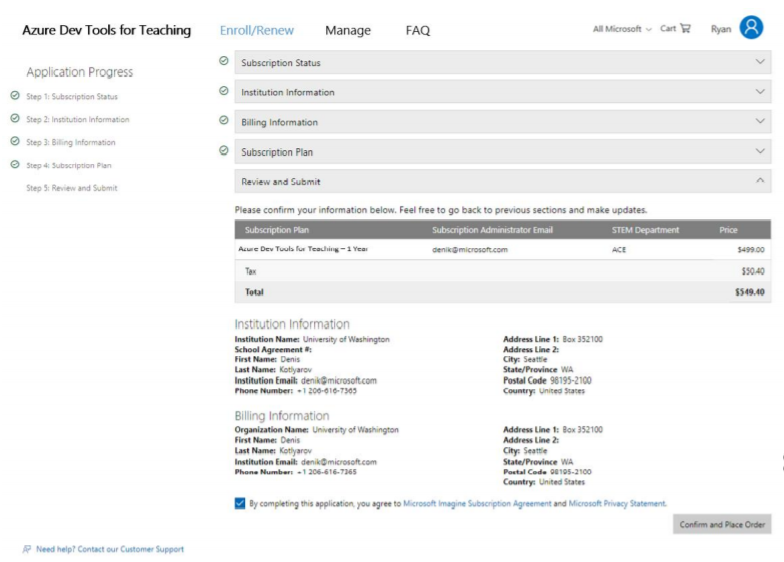Click Need help? Contact our Customer Support
Viewport: 784px width, 562px height.
[x=110, y=549]
